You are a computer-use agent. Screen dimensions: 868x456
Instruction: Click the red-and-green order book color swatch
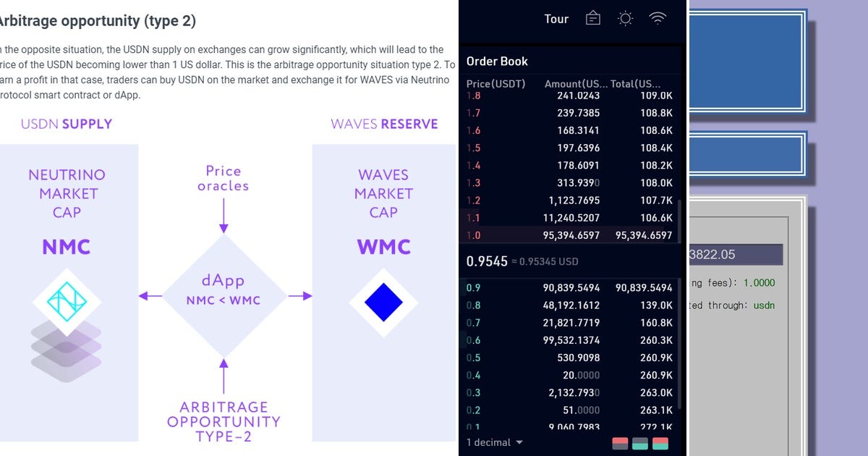660,443
